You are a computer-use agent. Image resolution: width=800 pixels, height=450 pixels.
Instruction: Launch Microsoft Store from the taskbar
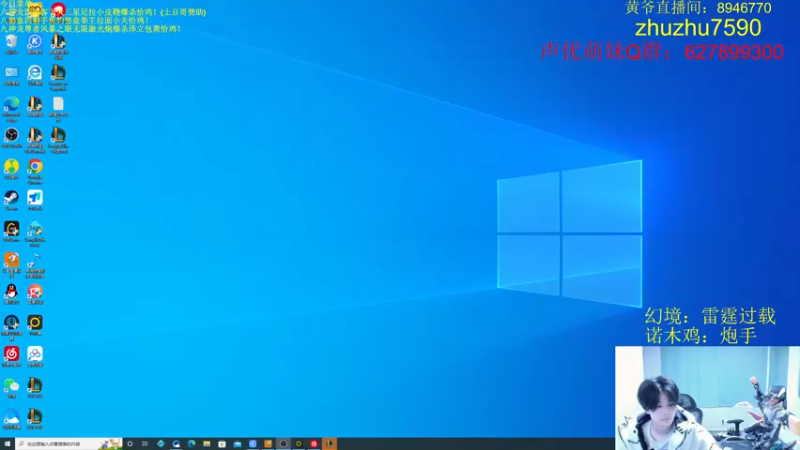click(222, 444)
